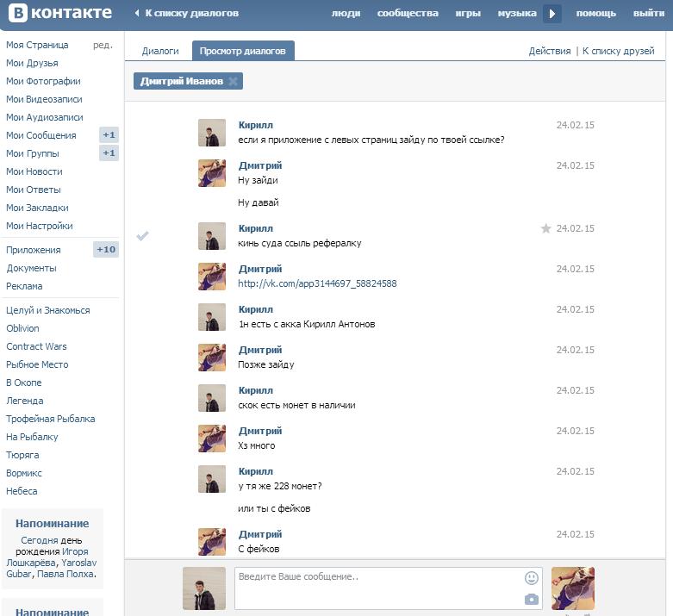
Task: Click Дмитрий's avatar right of the message box
Action: [573, 588]
